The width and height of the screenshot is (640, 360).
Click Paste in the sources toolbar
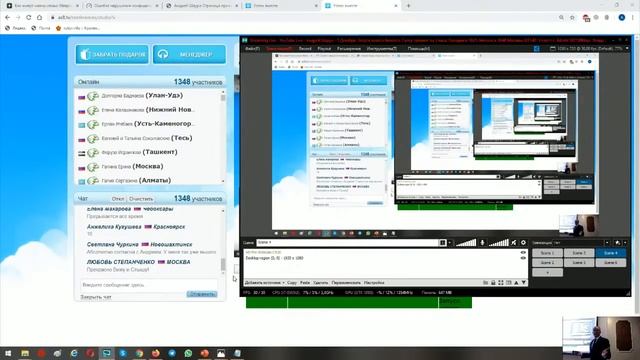(x=305, y=282)
